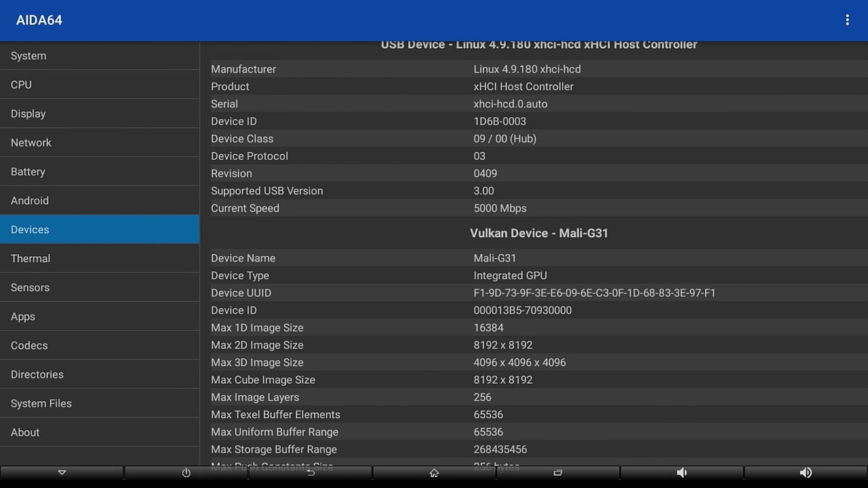The width and height of the screenshot is (868, 488).
Task: Select the CPU sidebar item
Action: click(x=100, y=85)
